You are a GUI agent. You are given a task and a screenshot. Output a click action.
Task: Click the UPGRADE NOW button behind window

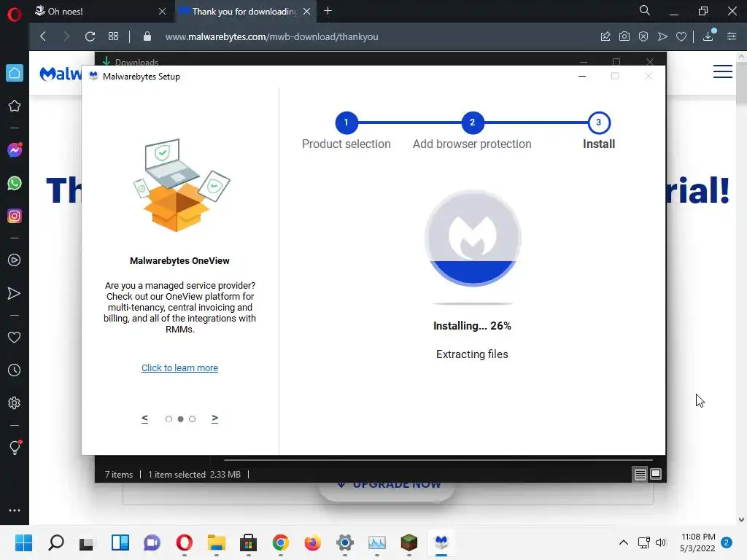click(387, 491)
